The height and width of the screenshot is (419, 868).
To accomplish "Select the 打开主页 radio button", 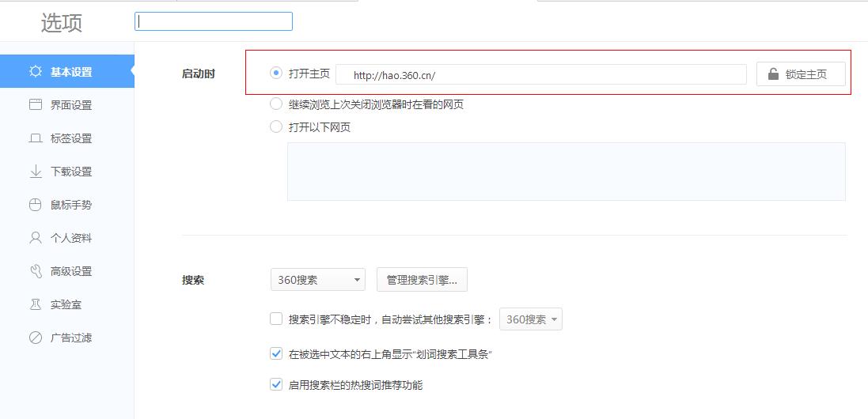I will 275,73.
